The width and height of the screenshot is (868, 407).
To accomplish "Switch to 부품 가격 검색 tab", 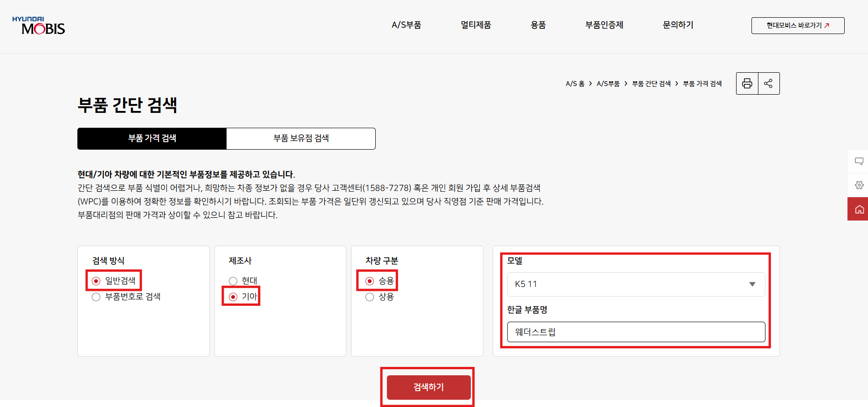I will (x=152, y=138).
